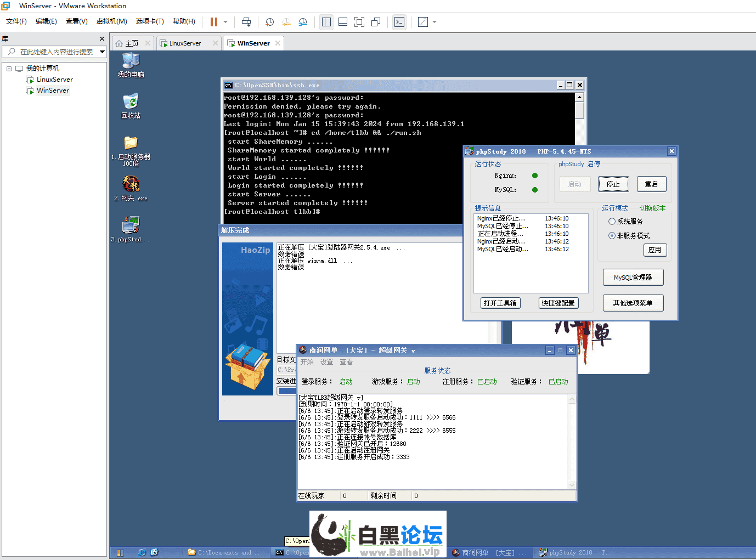Screen dimensions: 756x560
Task: Click 快捷键配置 button
Action: [558, 303]
